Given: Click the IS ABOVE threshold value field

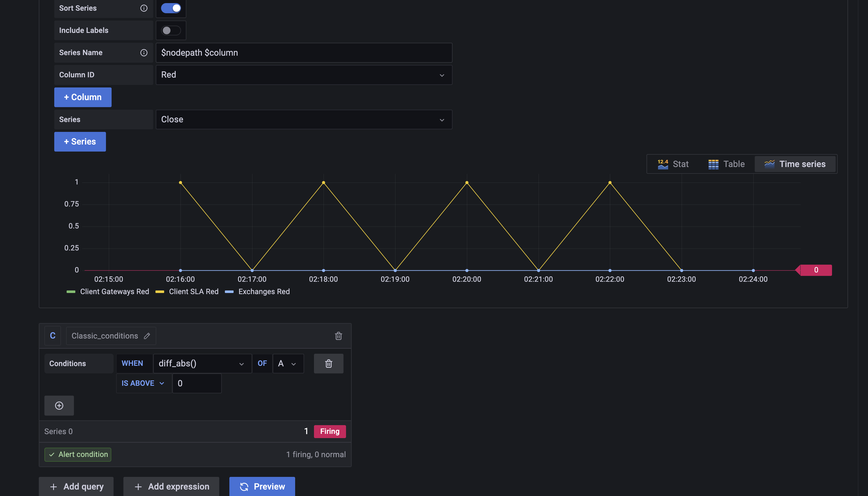Looking at the screenshot, I should coord(196,384).
